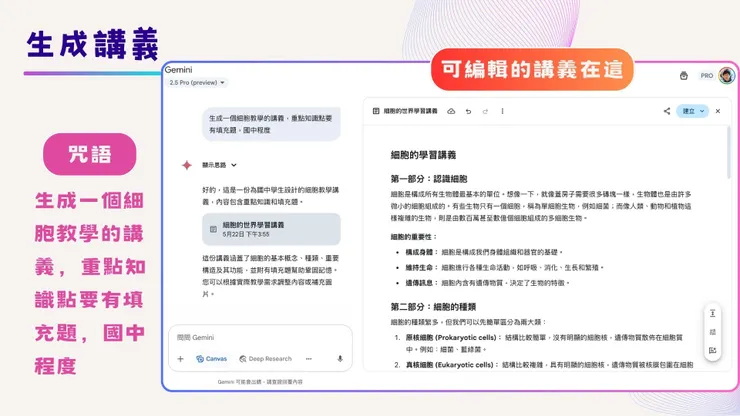740x416 pixels.
Task: Click the 細胞的重要性 subheading
Action: tap(414, 237)
